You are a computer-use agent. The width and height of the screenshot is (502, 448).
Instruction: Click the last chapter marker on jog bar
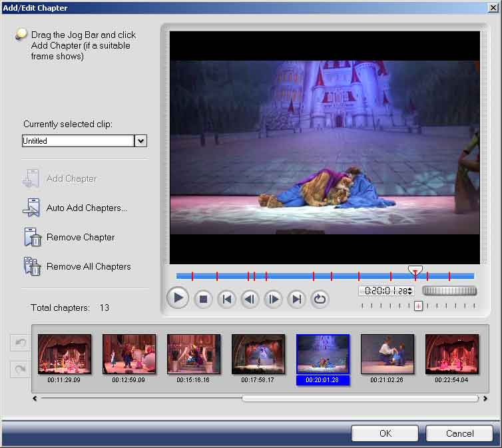tap(449, 276)
